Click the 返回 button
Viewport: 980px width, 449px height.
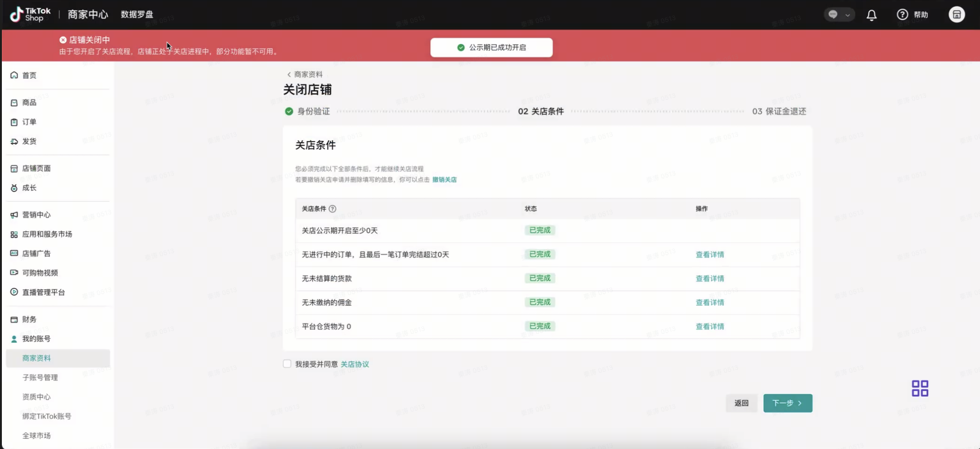pyautogui.click(x=741, y=403)
